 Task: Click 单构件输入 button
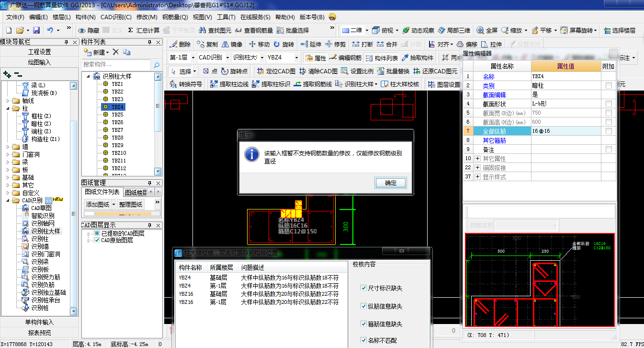tap(39, 322)
